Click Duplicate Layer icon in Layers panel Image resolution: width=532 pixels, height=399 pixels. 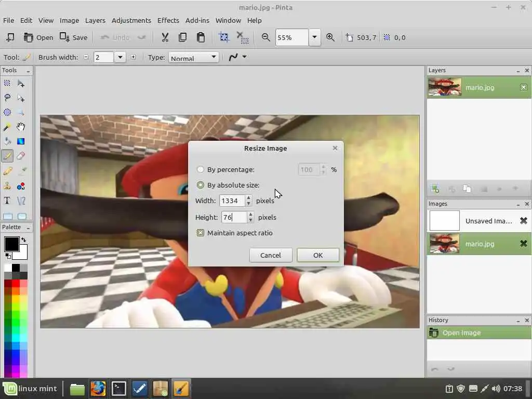coord(467,189)
